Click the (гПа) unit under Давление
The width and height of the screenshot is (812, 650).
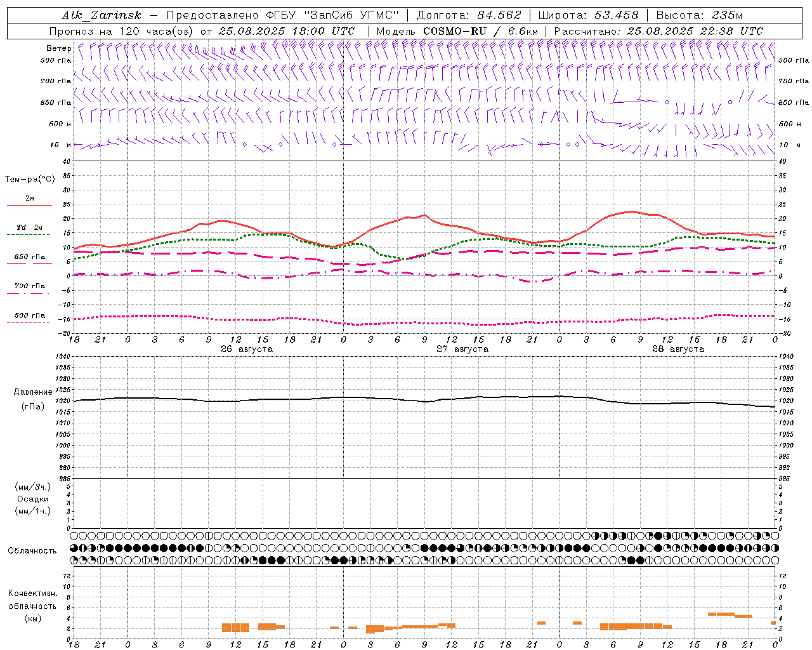click(x=33, y=407)
